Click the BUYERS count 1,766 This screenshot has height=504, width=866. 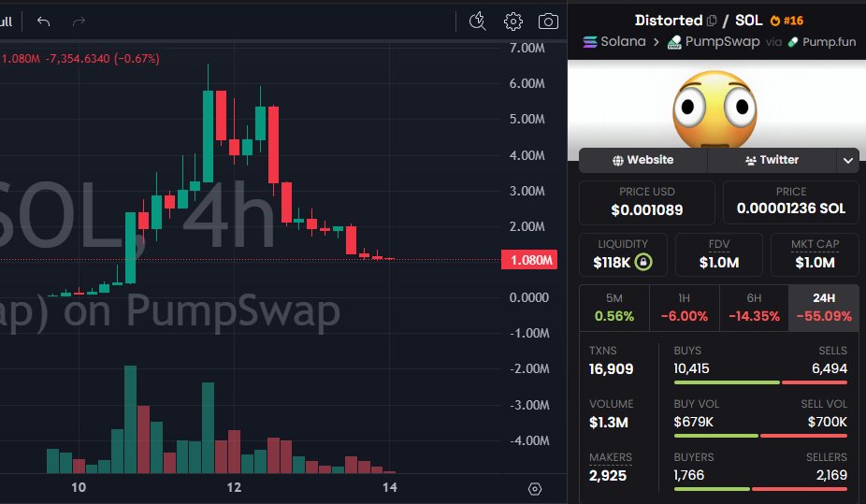[x=689, y=475]
